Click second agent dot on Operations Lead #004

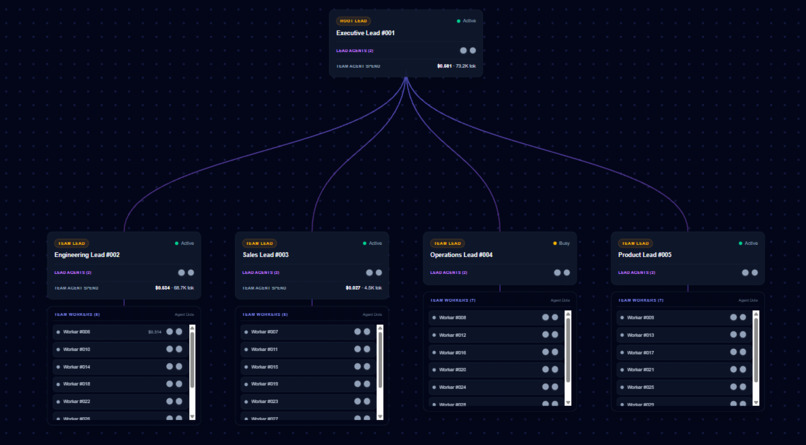pos(566,272)
